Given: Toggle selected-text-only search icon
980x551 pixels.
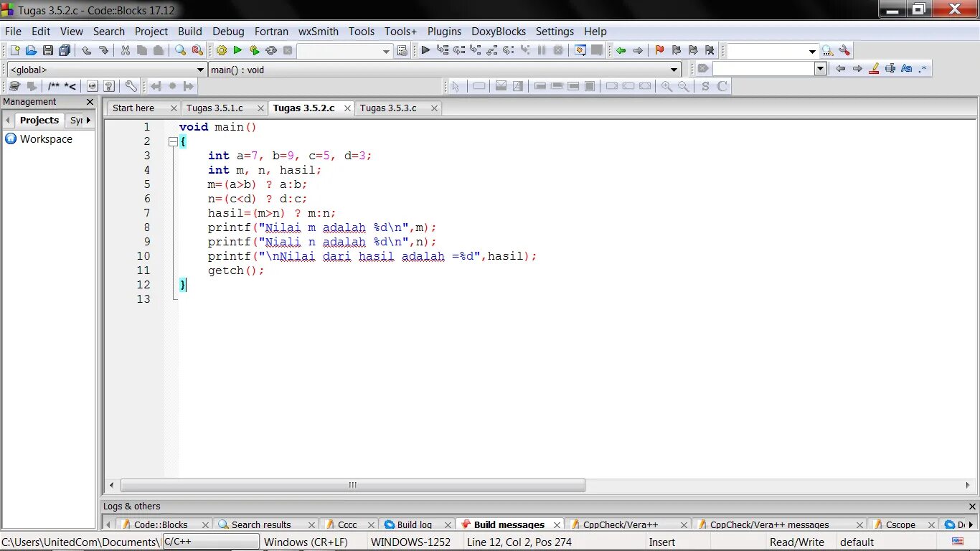Looking at the screenshot, I should 890,69.
